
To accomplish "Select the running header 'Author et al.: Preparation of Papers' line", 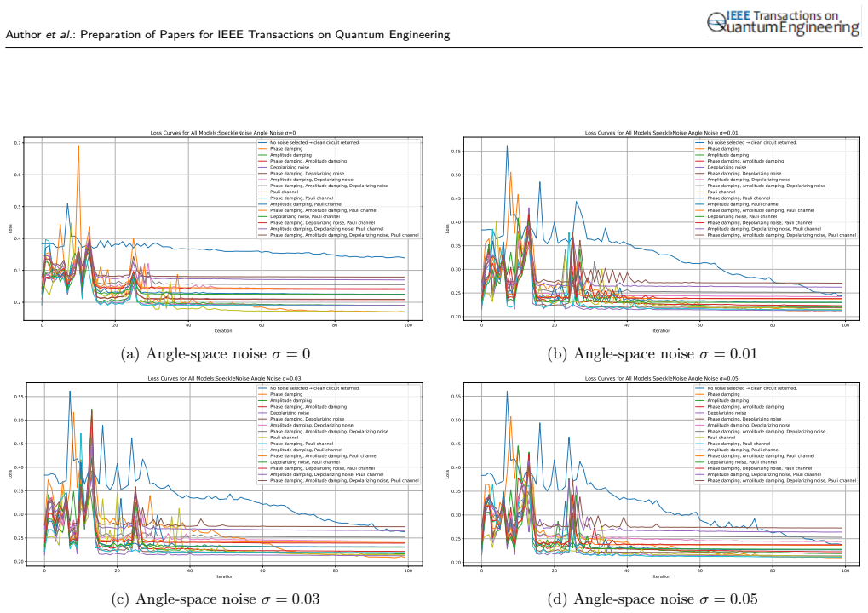I will [x=227, y=35].
